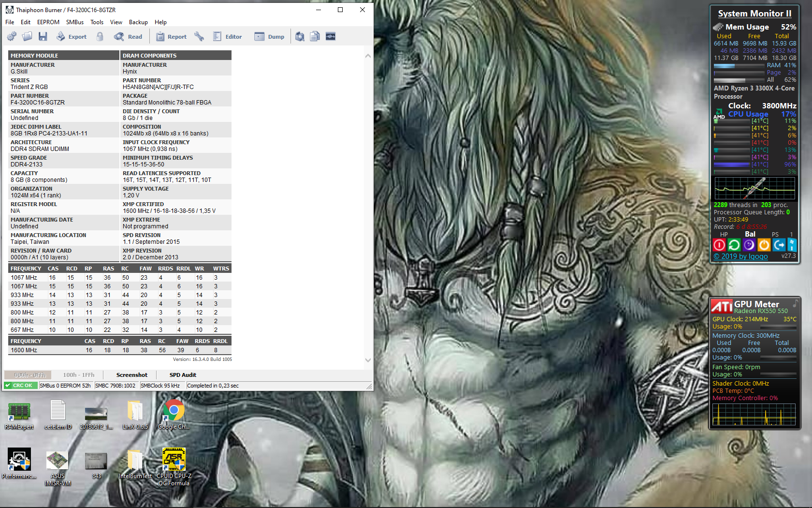
Task: Click the CPU usage history graph
Action: point(754,188)
